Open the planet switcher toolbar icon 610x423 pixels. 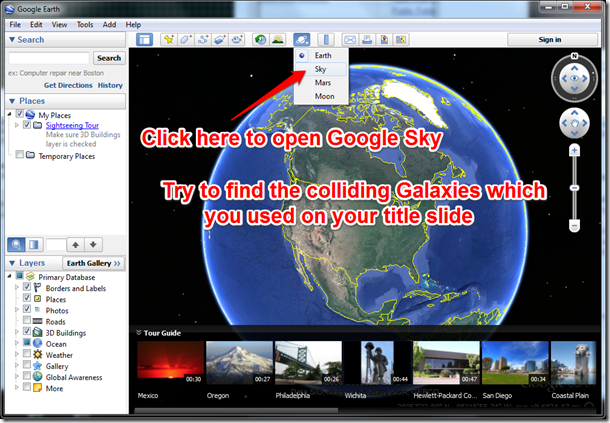click(x=301, y=40)
